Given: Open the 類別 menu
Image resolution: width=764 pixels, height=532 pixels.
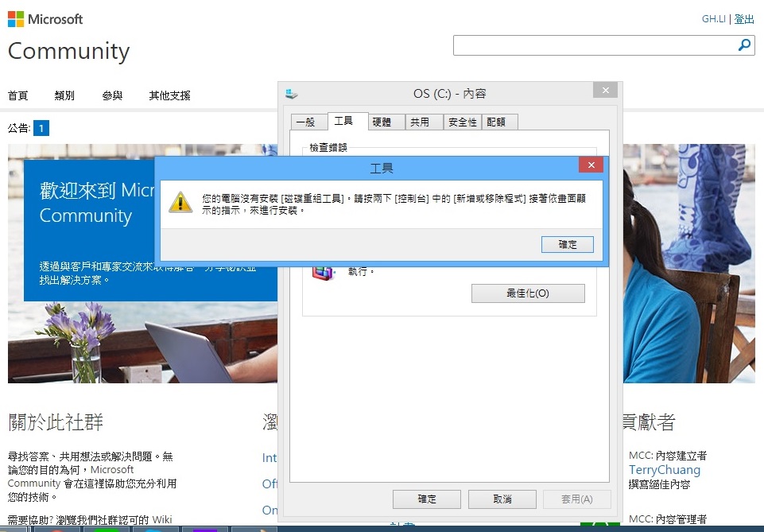Looking at the screenshot, I should pos(64,95).
